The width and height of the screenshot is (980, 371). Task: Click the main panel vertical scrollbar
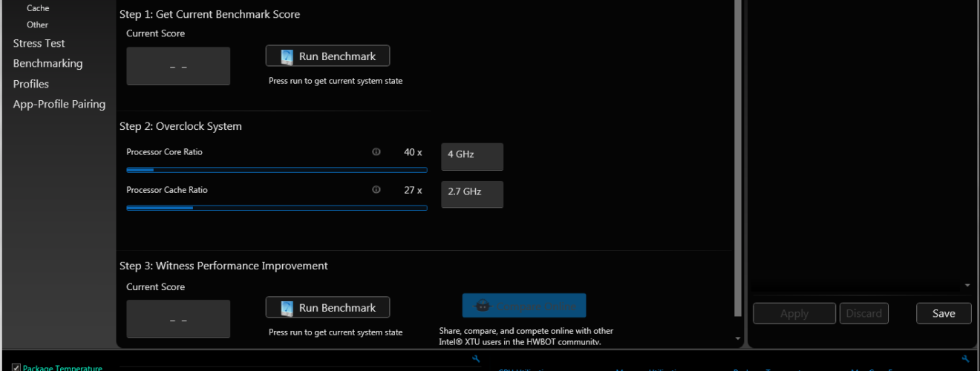pos(737,157)
